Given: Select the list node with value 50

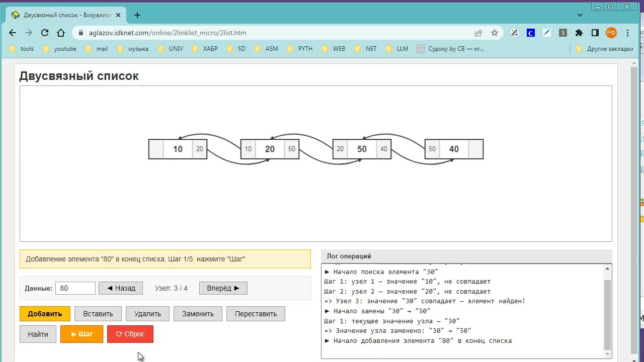Looking at the screenshot, I should 362,149.
